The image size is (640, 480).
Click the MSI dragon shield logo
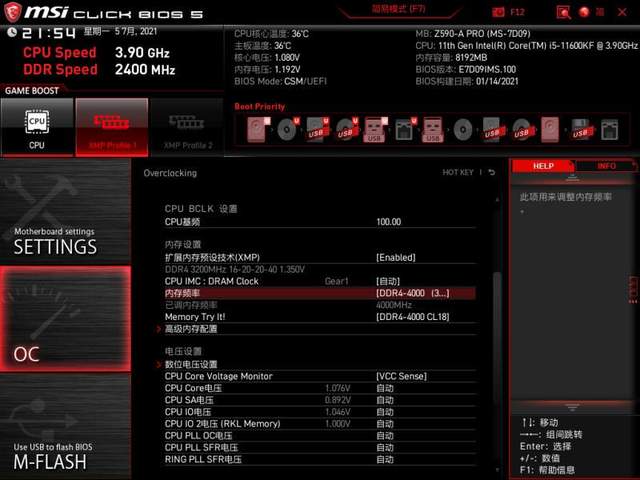pyautogui.click(x=13, y=12)
